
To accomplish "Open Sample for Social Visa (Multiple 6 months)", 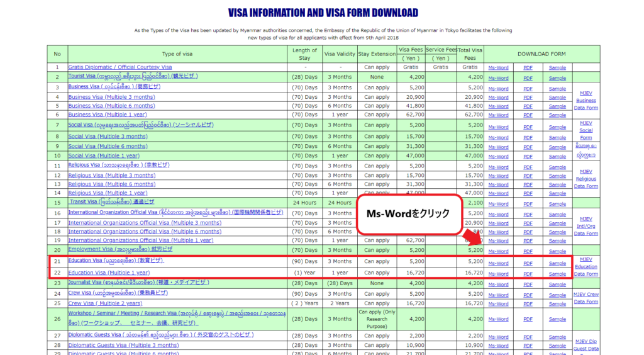I will [557, 147].
